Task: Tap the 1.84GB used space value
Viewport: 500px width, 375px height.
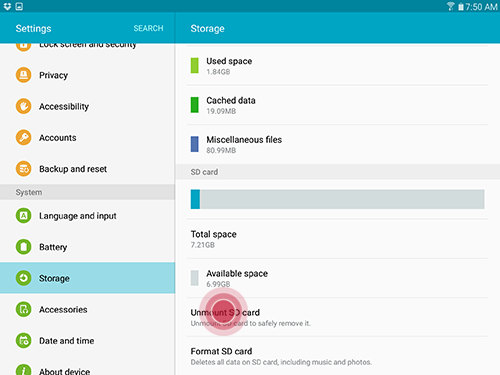Action: pos(218,72)
